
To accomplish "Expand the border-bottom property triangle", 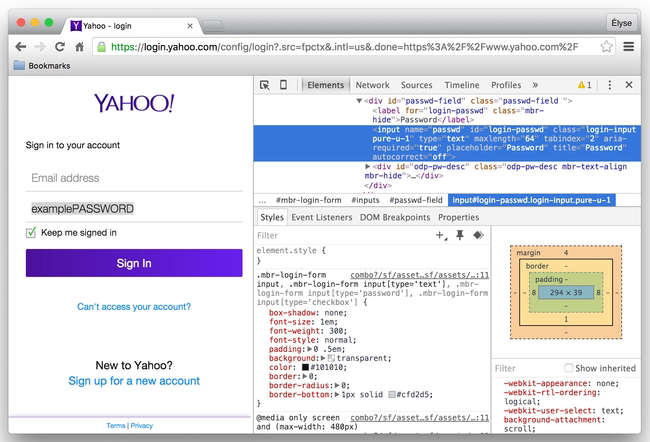I will click(337, 394).
